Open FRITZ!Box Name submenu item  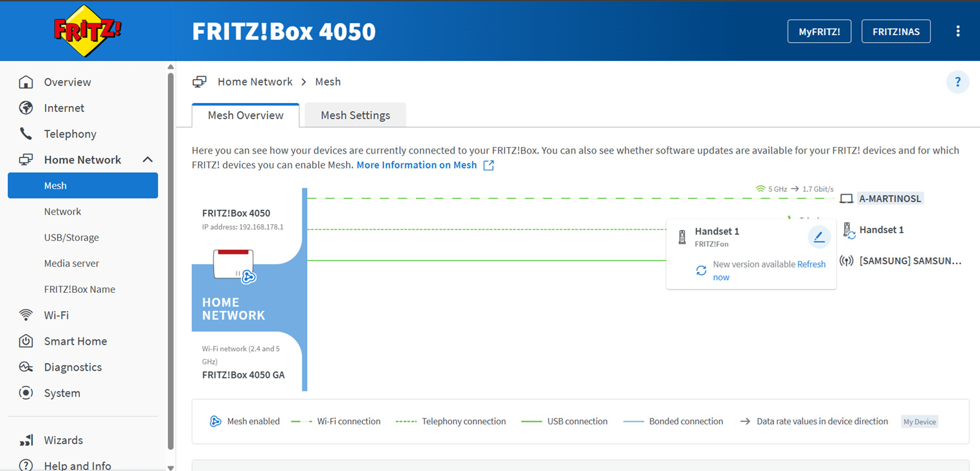click(80, 290)
